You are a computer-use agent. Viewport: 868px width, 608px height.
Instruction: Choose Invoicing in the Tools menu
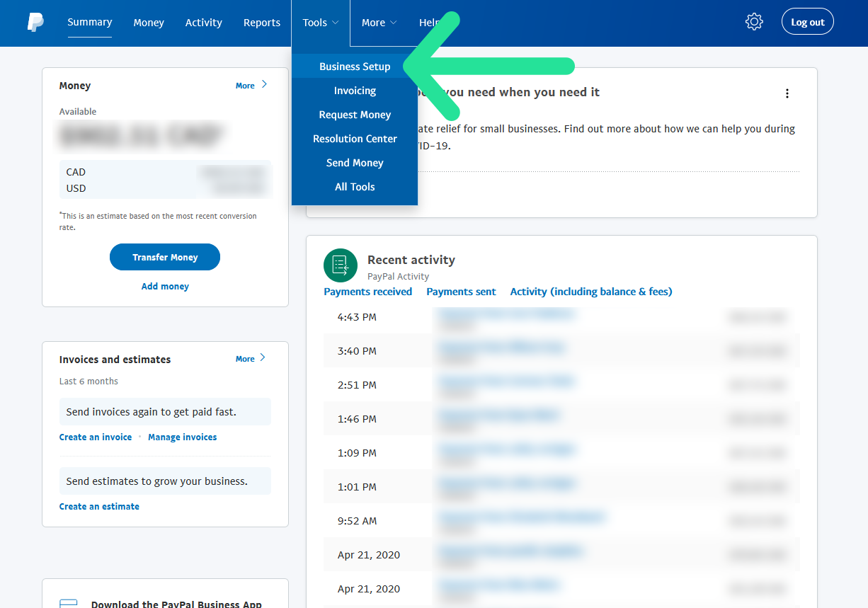tap(355, 91)
